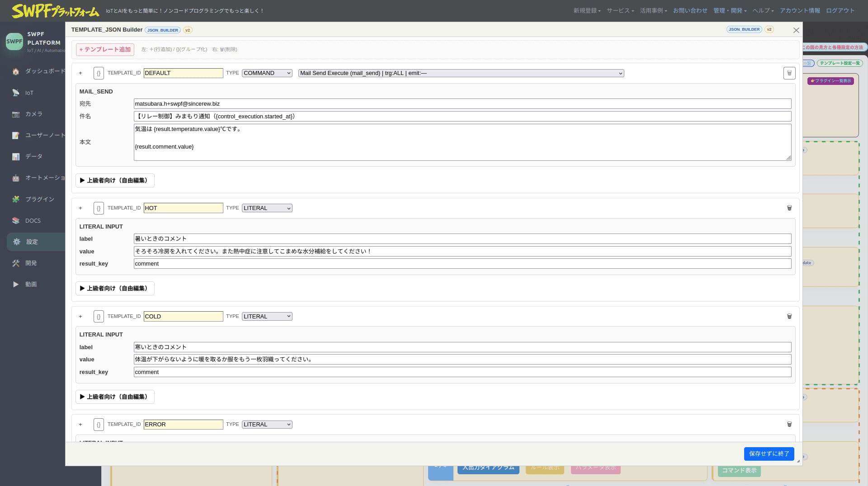Open the 設定 gear icon
The image size is (868, 486).
click(17, 242)
